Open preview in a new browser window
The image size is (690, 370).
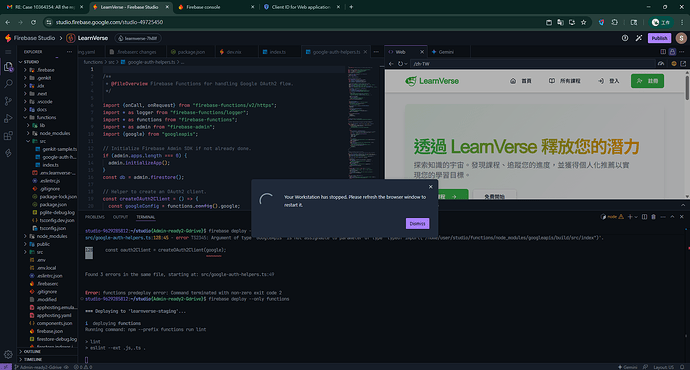pos(683,64)
